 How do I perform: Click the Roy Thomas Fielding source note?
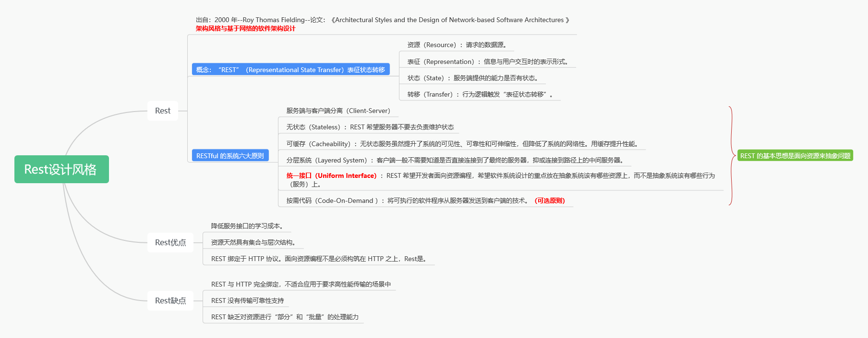tap(382, 20)
